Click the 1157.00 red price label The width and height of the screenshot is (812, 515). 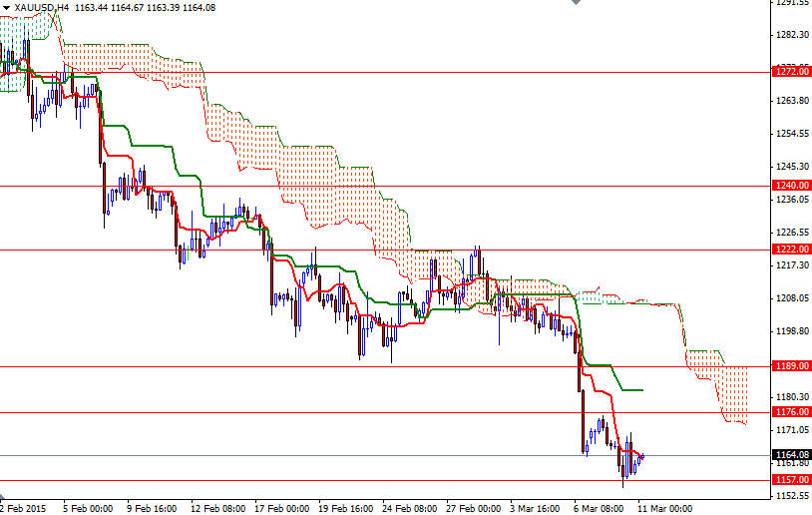pyautogui.click(x=791, y=480)
